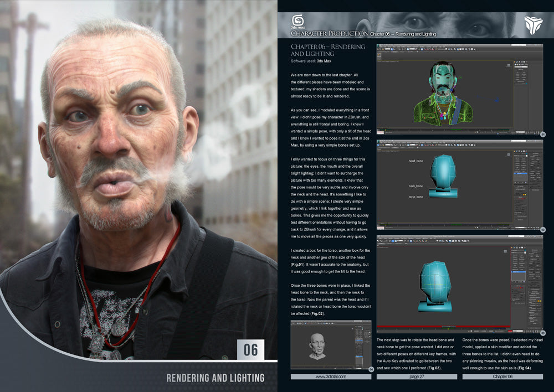
Task: Open the Modify panel in the command panel
Action: 514,247
